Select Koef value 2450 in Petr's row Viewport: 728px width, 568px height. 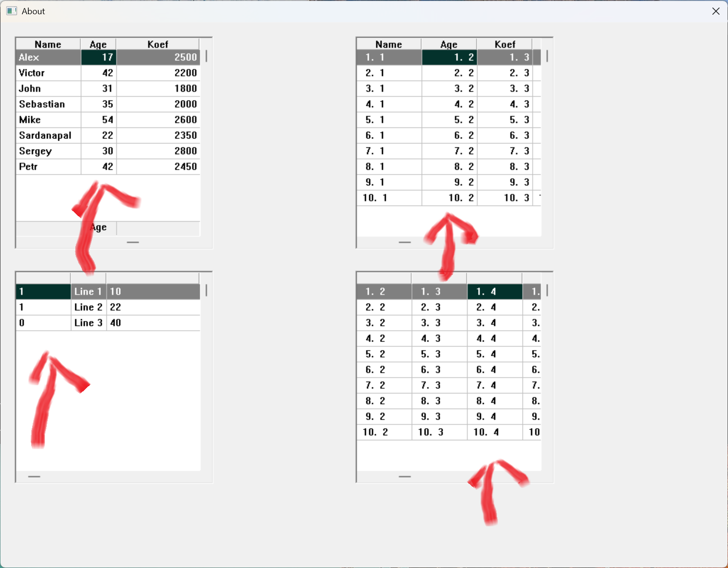158,167
